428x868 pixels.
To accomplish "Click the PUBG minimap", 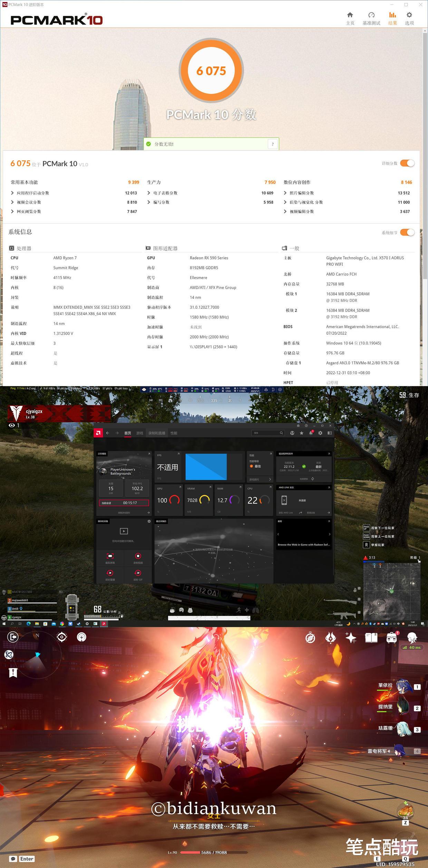I will [391, 591].
